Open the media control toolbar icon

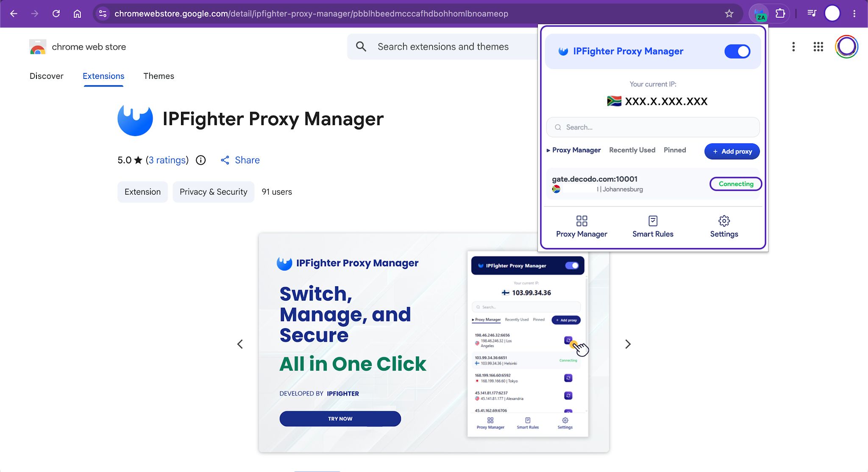[812, 14]
